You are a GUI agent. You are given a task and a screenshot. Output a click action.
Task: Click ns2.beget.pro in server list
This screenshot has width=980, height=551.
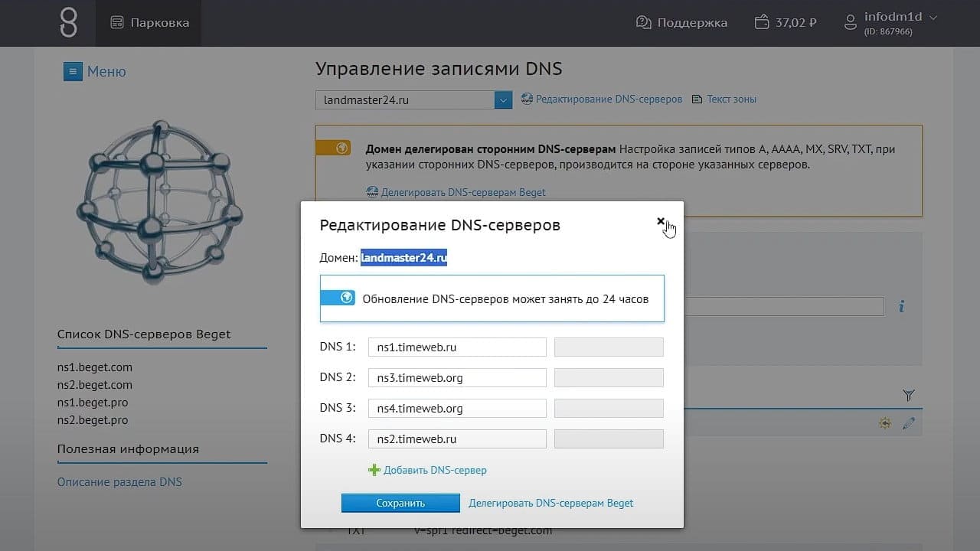click(93, 420)
